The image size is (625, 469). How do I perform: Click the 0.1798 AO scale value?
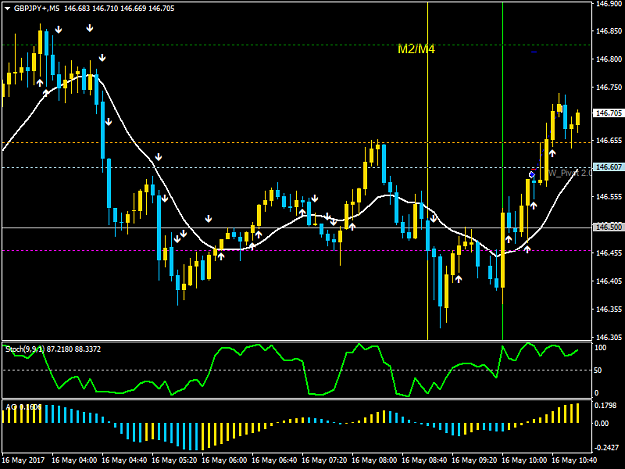click(607, 406)
